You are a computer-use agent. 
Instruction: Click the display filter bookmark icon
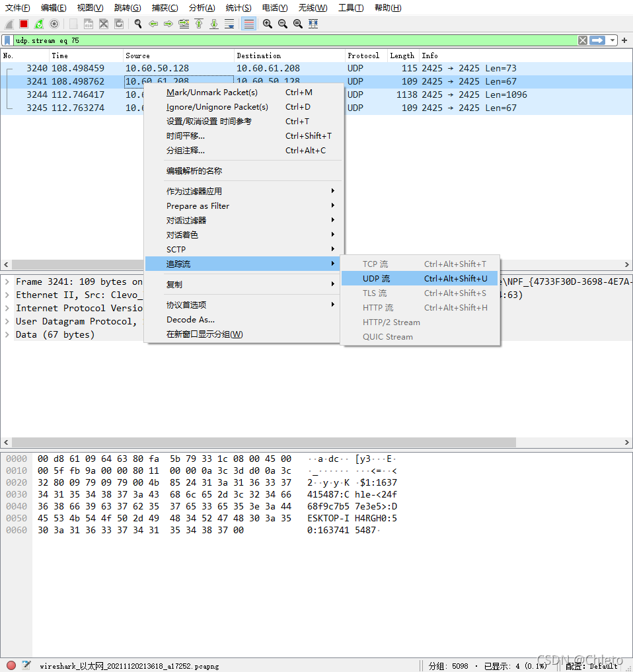(x=7, y=40)
